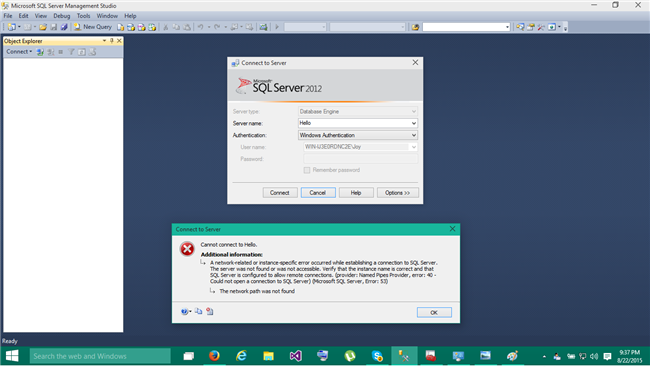Click the Redo arrow icon
Screen dimensions: 650x367
coord(217,27)
